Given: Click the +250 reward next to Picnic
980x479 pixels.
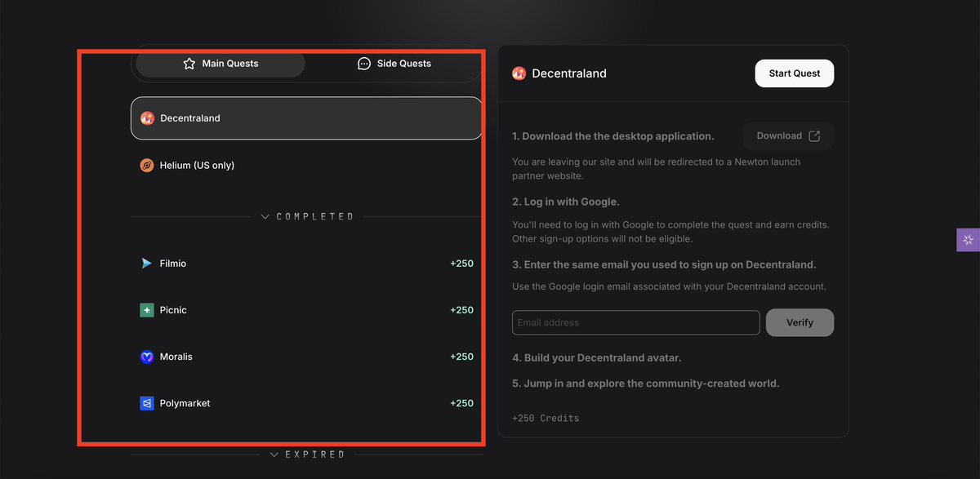Looking at the screenshot, I should pos(461,310).
